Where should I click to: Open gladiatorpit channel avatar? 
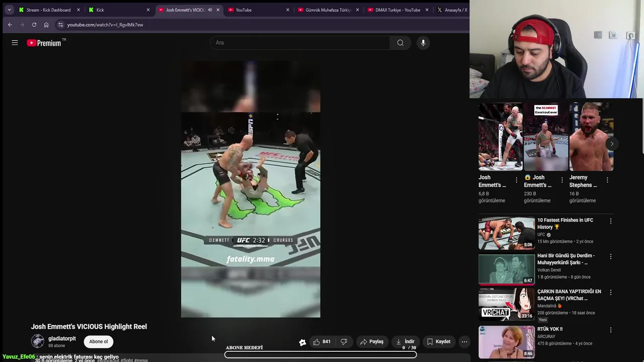tap(38, 341)
